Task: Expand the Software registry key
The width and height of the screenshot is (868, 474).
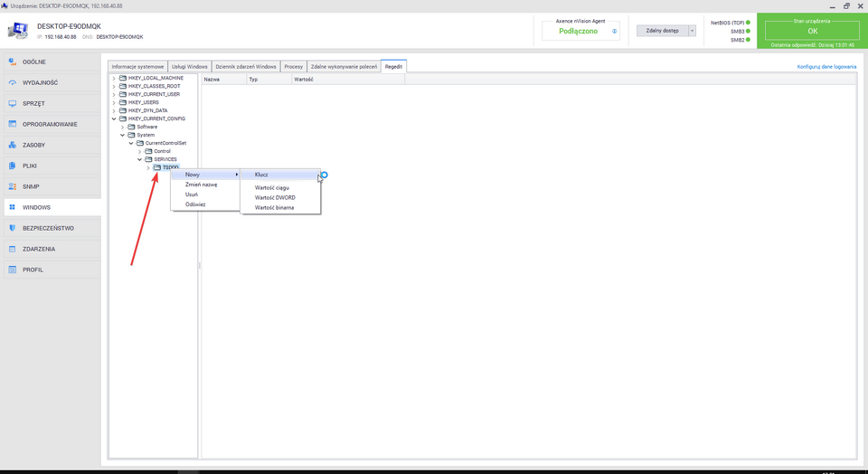Action: tap(122, 127)
